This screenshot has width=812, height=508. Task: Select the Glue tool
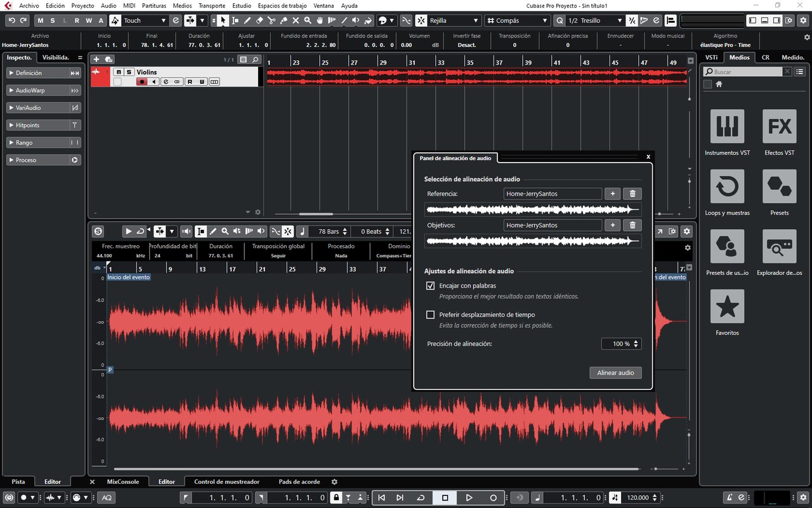point(284,20)
